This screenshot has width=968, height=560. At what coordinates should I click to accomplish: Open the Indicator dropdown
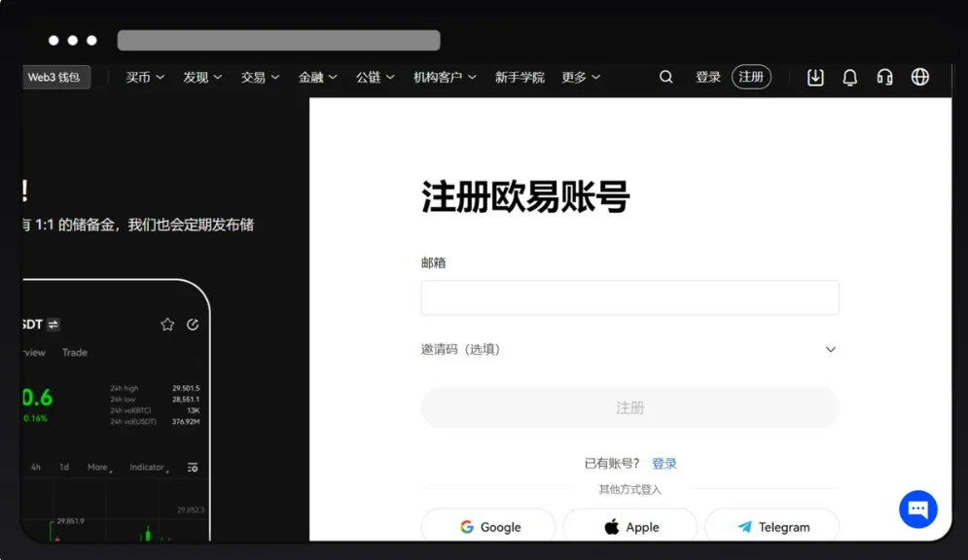(149, 468)
